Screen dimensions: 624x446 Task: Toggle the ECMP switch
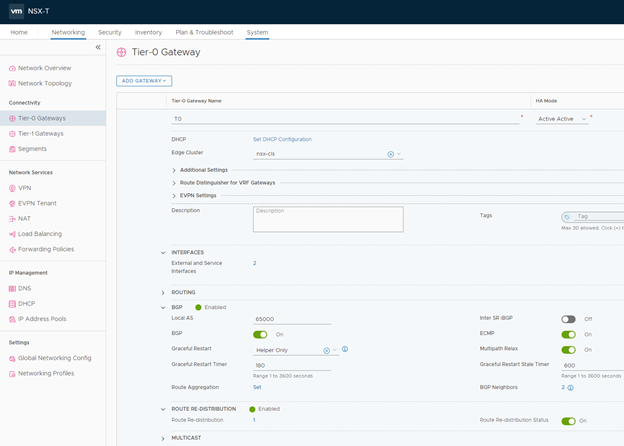coord(568,335)
